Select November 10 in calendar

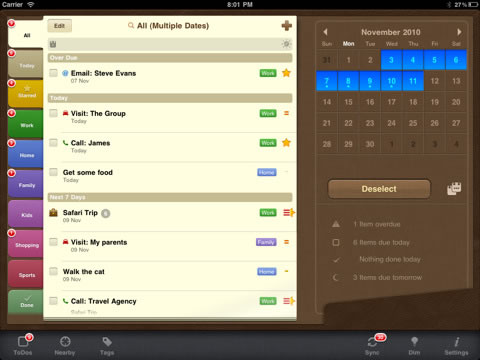click(x=391, y=81)
